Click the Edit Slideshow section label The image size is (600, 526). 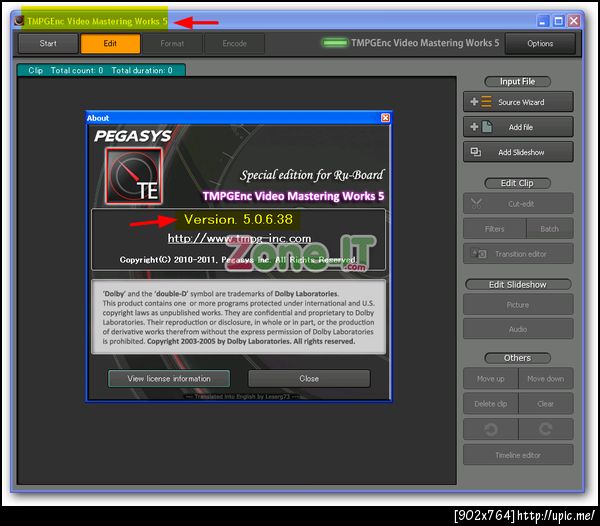[x=517, y=285]
